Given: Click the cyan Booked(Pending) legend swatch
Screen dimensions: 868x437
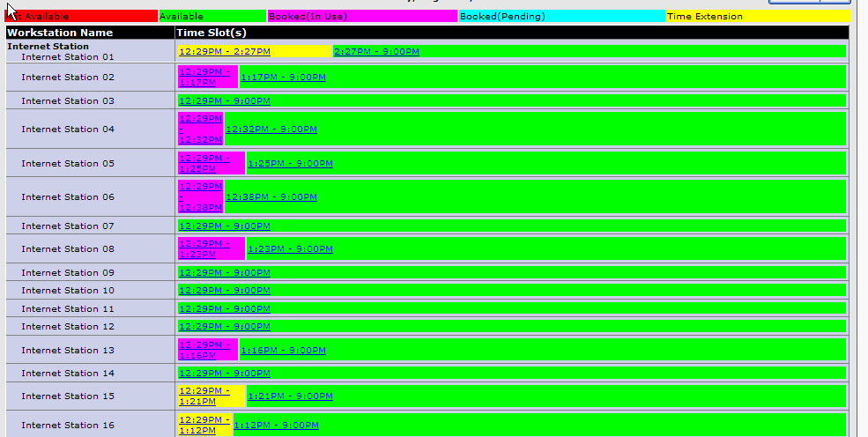Looking at the screenshot, I should click(x=560, y=16).
